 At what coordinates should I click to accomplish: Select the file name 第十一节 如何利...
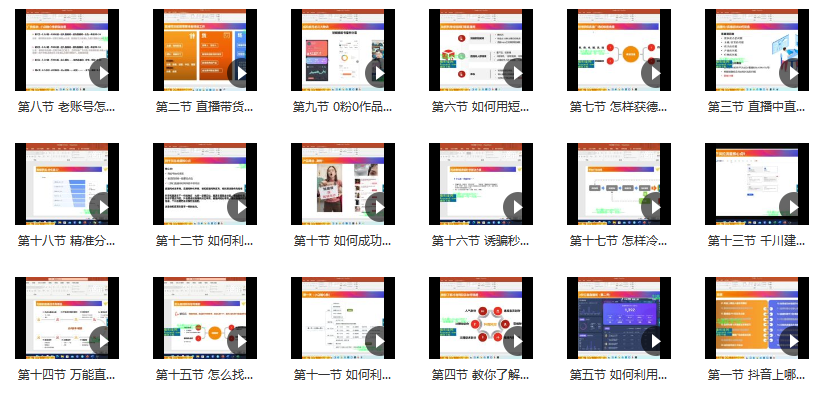click(x=343, y=375)
